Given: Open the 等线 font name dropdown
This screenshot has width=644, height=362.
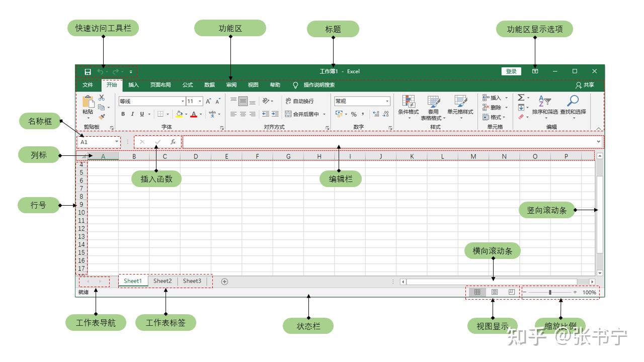Looking at the screenshot, I should click(183, 101).
